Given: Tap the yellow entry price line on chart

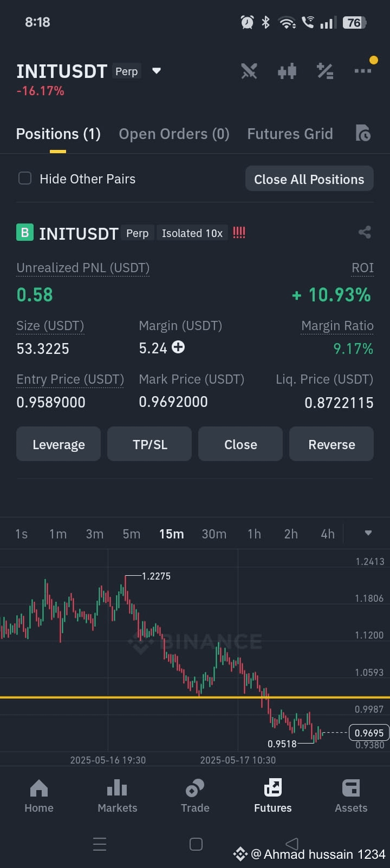Looking at the screenshot, I should click(x=195, y=698).
